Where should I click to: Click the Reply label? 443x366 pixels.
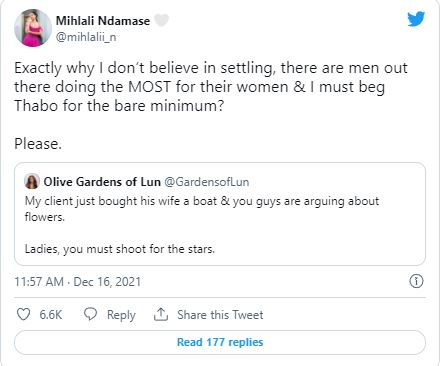[121, 315]
